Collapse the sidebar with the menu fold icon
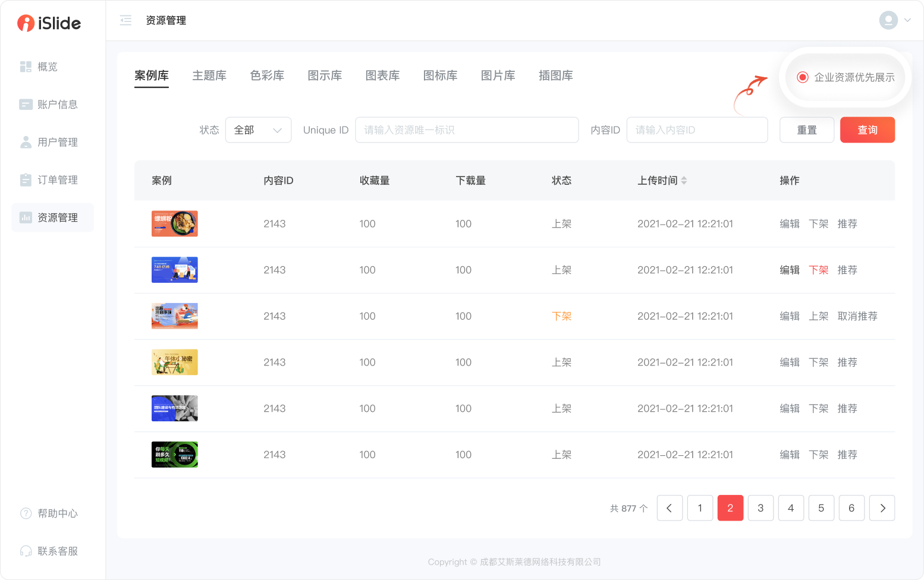Viewport: 924px width, 580px height. pyautogui.click(x=125, y=21)
